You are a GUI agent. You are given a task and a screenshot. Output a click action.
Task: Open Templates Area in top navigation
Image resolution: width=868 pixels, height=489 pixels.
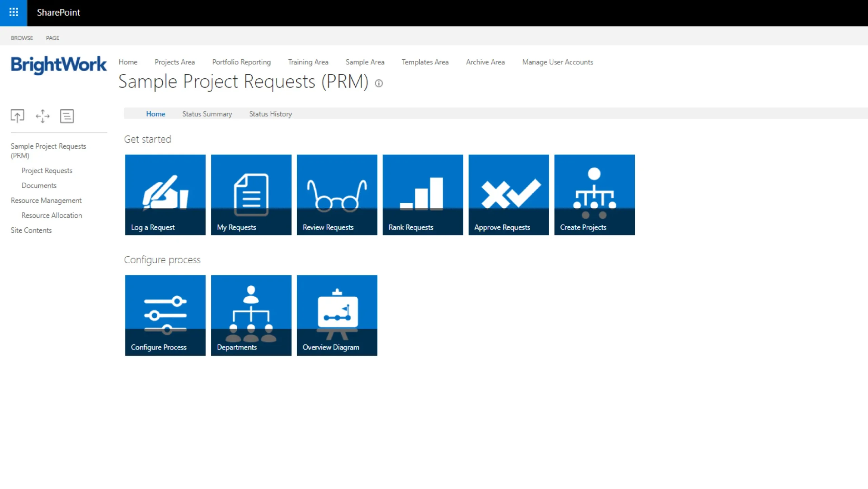(425, 62)
